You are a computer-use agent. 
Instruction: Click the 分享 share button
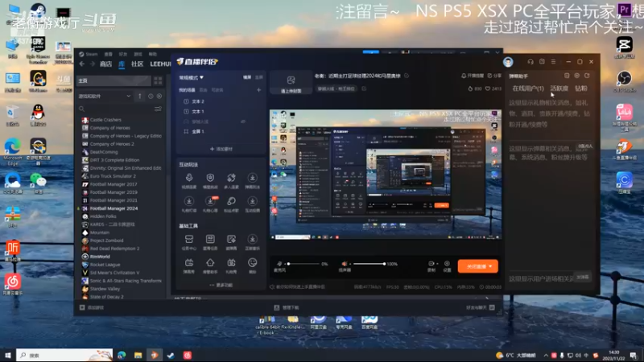tap(494, 76)
